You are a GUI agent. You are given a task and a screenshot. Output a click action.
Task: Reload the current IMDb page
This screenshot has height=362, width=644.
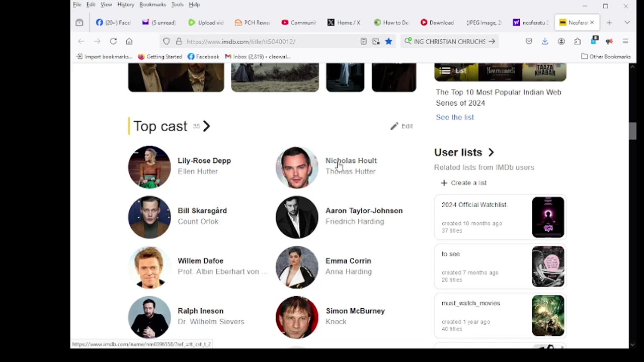113,41
